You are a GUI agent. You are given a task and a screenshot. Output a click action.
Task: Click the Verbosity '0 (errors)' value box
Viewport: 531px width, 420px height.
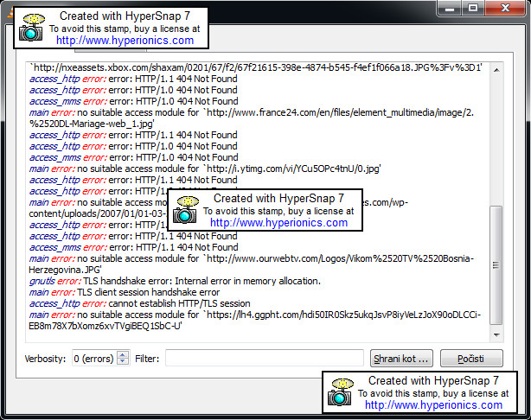(x=93, y=358)
